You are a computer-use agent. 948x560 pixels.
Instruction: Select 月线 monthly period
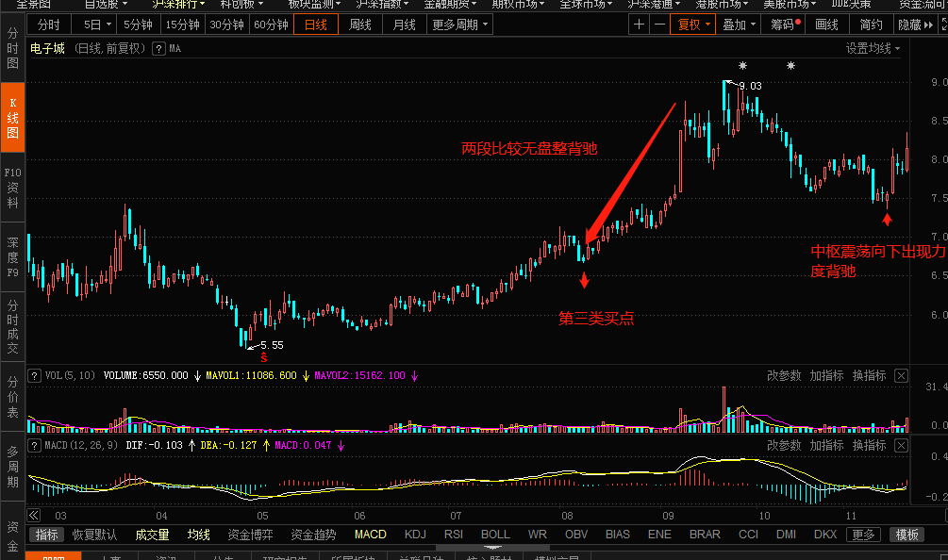click(405, 25)
